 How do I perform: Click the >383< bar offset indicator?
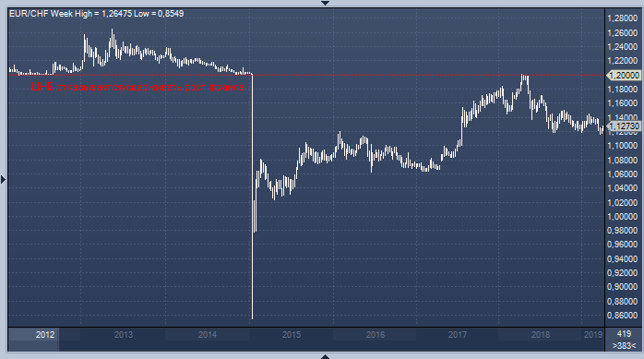coord(624,346)
